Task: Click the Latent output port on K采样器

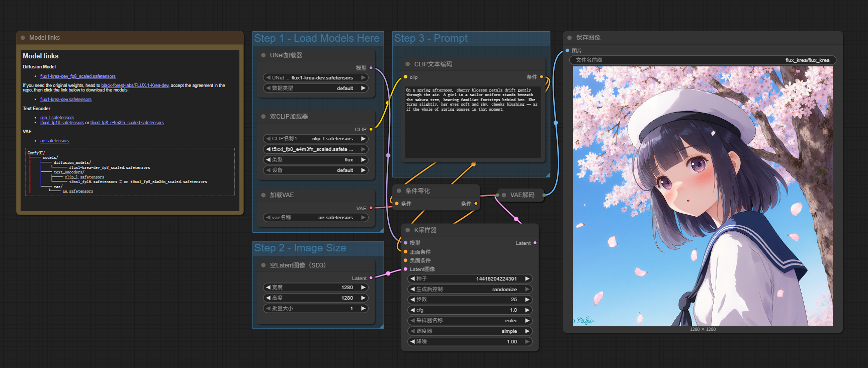Action: click(535, 243)
